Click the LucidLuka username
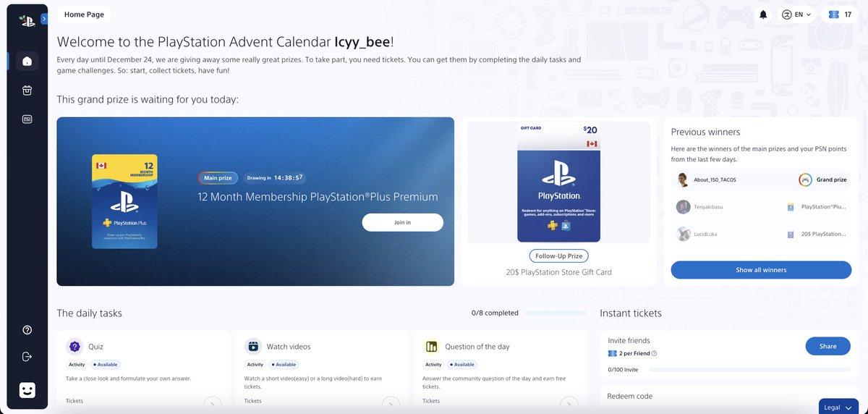 tap(705, 234)
